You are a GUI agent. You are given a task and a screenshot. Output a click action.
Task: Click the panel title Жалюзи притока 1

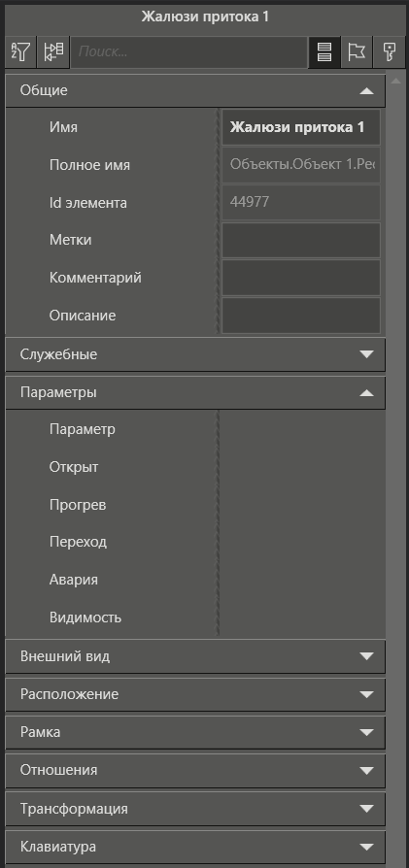coord(204,17)
